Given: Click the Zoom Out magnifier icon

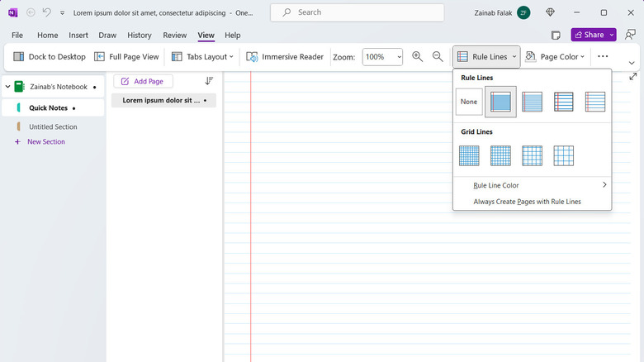Looking at the screenshot, I should (x=438, y=57).
